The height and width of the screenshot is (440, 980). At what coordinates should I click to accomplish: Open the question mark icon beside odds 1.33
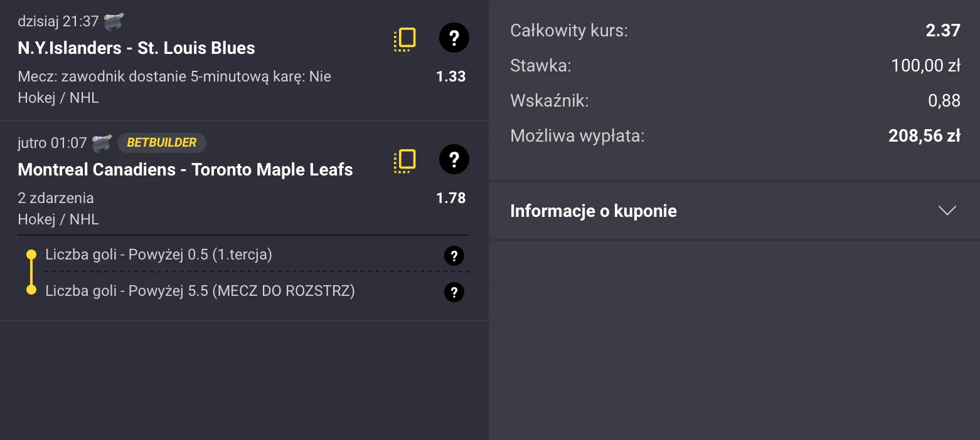[x=453, y=38]
